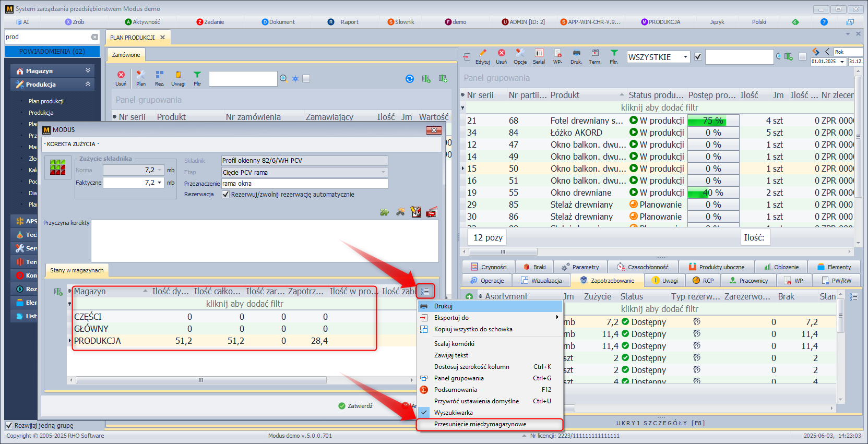This screenshot has height=444, width=868.
Task: Open the WSZYSTKIE filter dropdown
Action: tap(685, 57)
